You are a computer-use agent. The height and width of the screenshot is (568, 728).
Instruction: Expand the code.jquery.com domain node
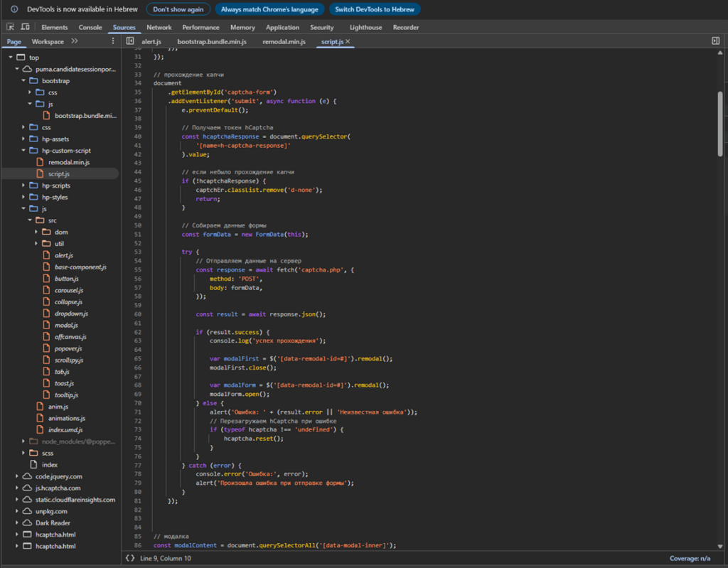(x=17, y=476)
